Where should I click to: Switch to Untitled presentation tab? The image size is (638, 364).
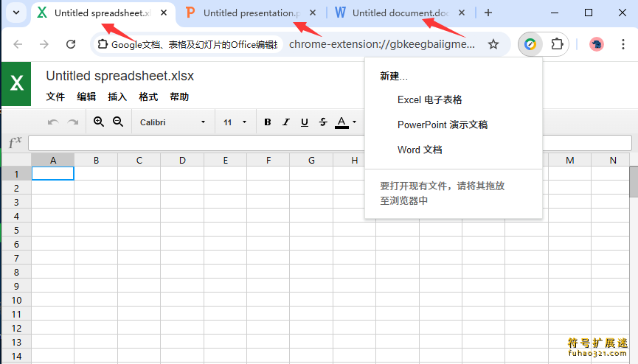[x=252, y=13]
